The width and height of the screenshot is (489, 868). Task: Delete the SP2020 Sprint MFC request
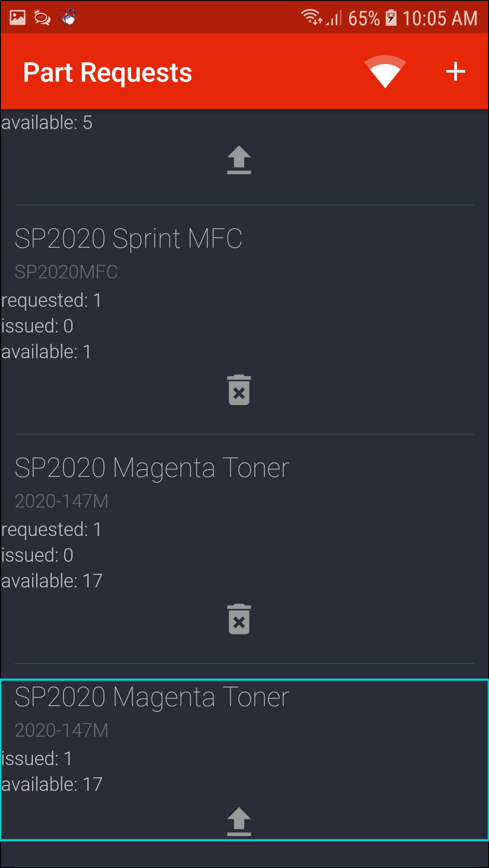click(x=239, y=390)
